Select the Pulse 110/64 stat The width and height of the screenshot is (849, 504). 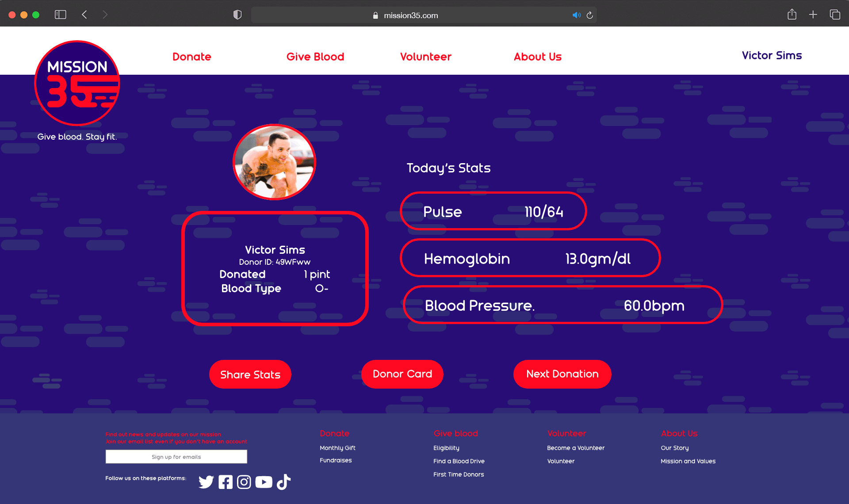coord(493,211)
